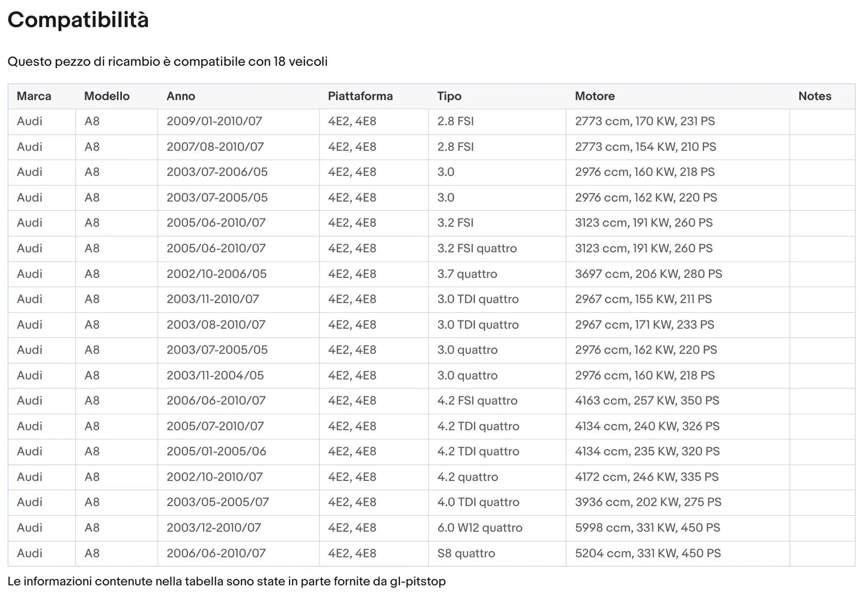Select the '4.0 TDI quattro' cell
The height and width of the screenshot is (595, 868).
coord(478,502)
